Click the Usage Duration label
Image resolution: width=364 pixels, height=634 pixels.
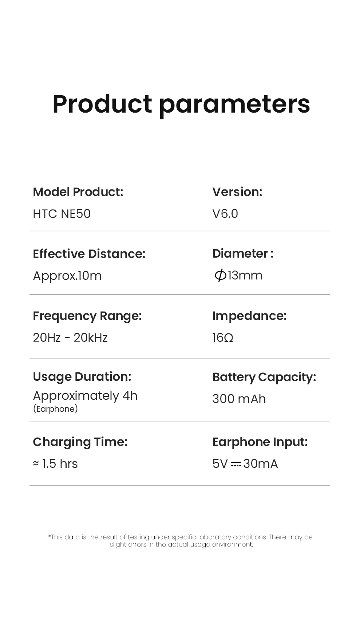tap(82, 377)
